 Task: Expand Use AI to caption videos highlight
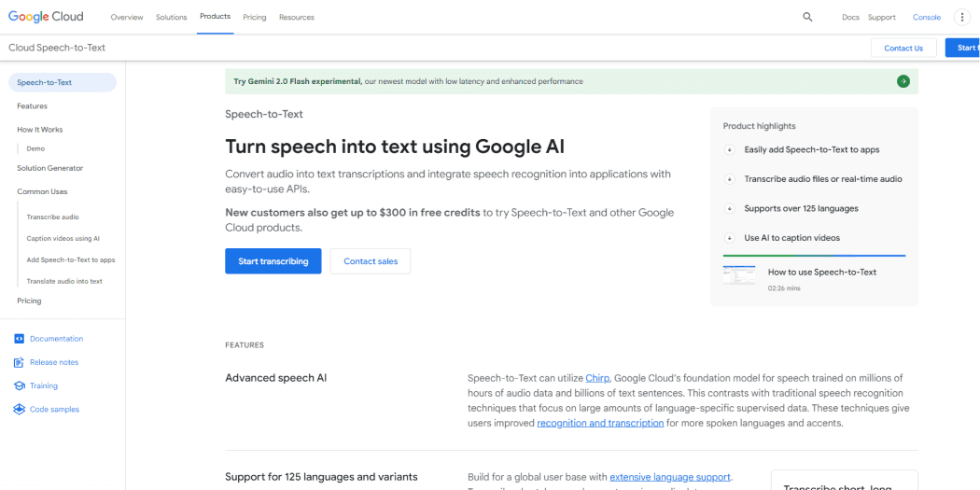point(729,238)
